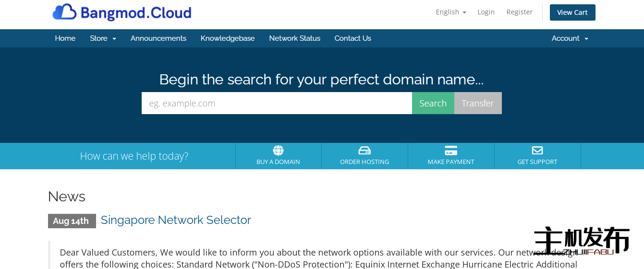644x269 pixels.
Task: Follow the Register link
Action: pos(519,12)
